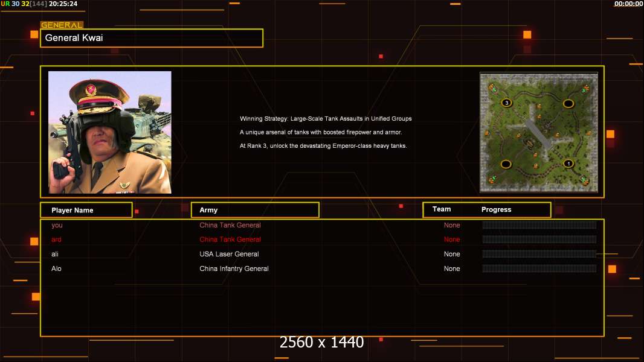Click team 'None' for player ard
Screen dimensions: 644x362
click(x=452, y=240)
